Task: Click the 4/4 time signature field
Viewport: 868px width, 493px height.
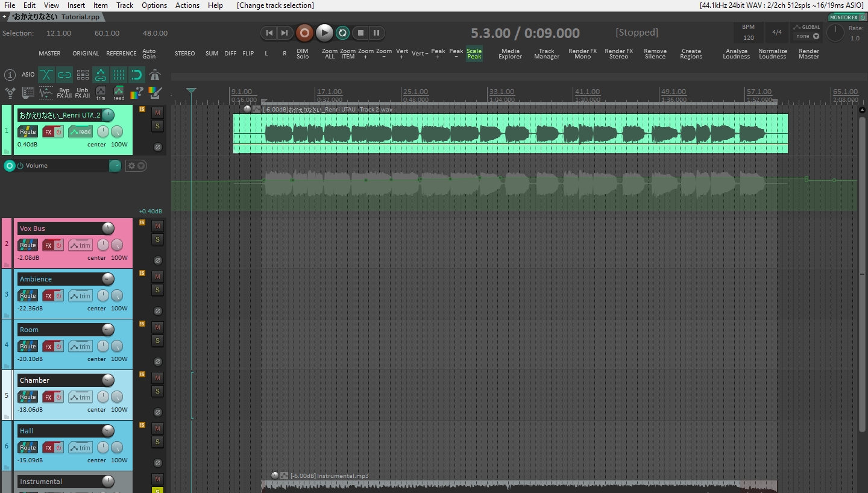Action: [x=777, y=33]
